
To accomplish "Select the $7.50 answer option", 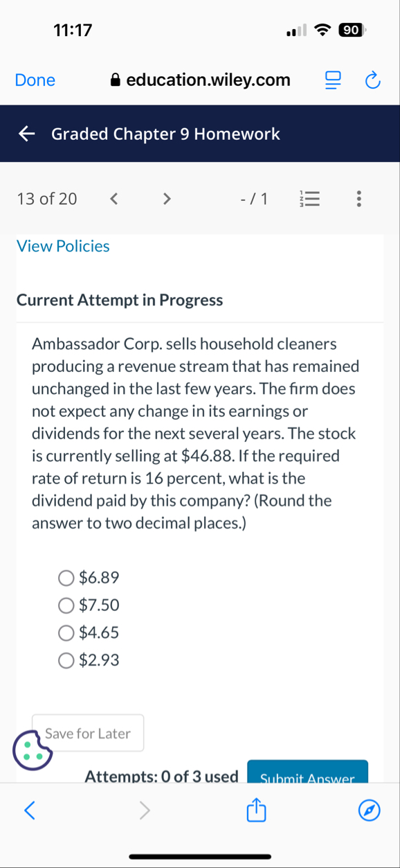I will coord(66,605).
